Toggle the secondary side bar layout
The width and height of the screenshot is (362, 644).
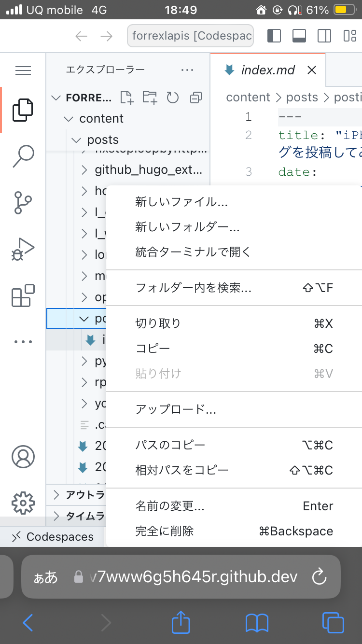click(x=324, y=36)
